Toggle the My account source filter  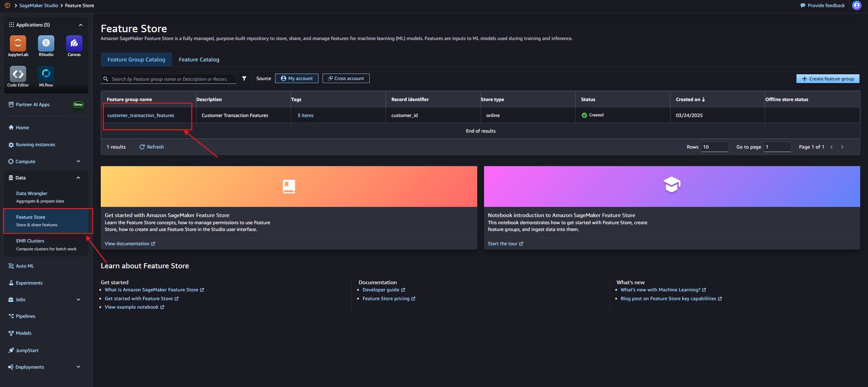[296, 78]
